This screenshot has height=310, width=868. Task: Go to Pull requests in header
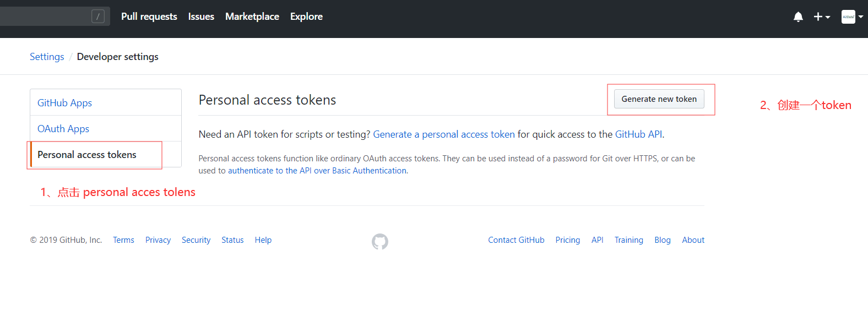(x=149, y=17)
